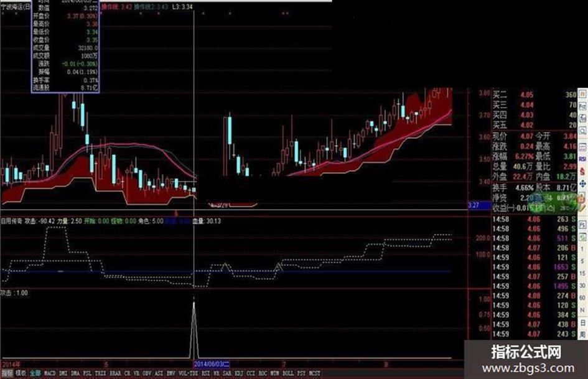Switch to 1-minute period
Image resolution: width=588 pixels, height=379 pixels.
click(582, 249)
